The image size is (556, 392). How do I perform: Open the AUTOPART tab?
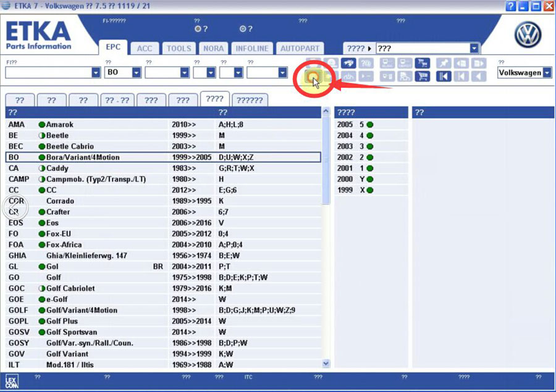tap(300, 49)
